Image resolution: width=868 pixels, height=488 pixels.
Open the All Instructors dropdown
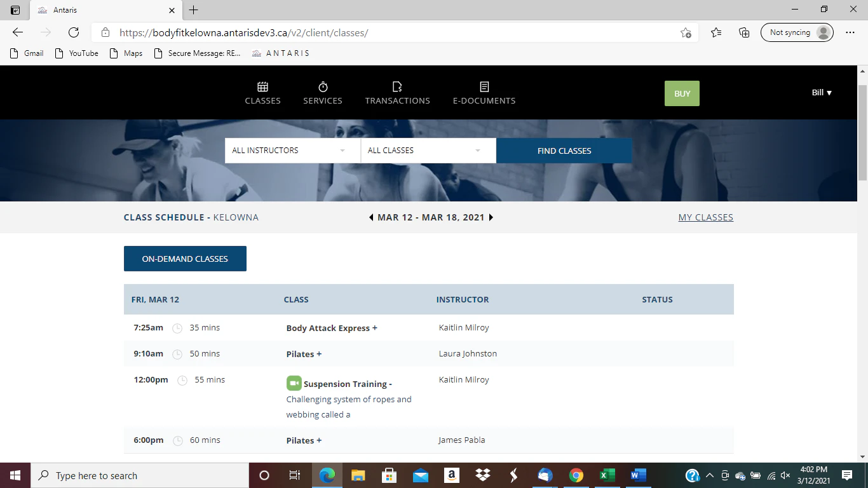pos(292,151)
